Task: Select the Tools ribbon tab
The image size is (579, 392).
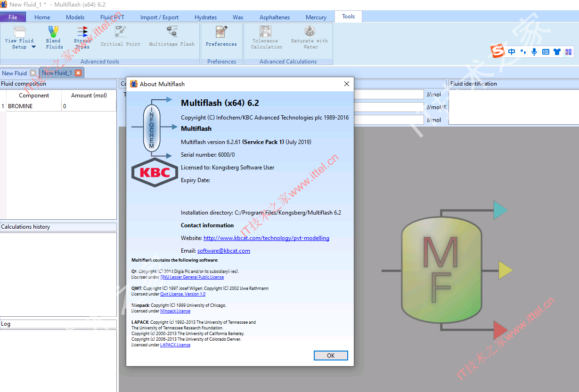Action: (x=349, y=16)
